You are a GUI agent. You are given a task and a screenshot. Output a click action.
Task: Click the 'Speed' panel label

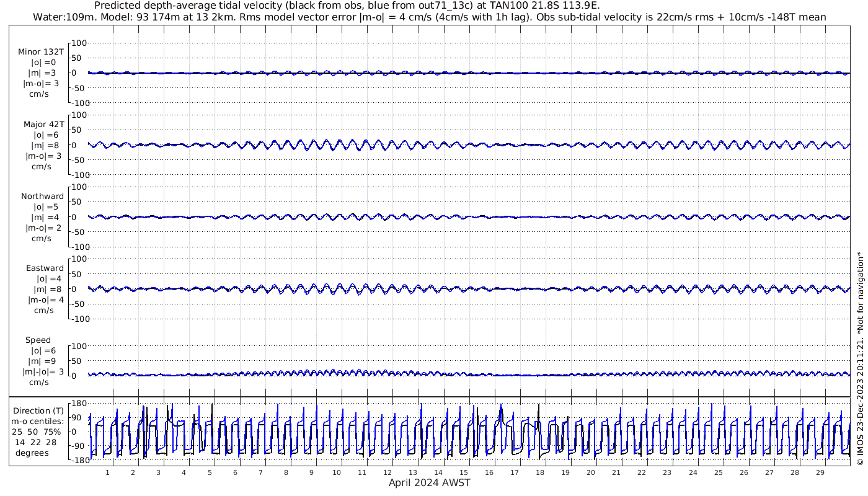[x=38, y=340]
